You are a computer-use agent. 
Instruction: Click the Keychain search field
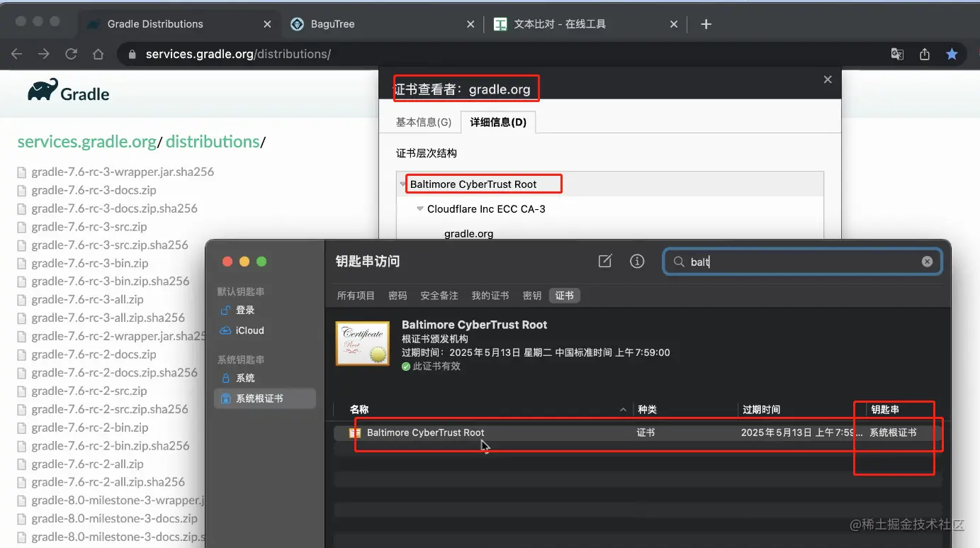coord(802,262)
